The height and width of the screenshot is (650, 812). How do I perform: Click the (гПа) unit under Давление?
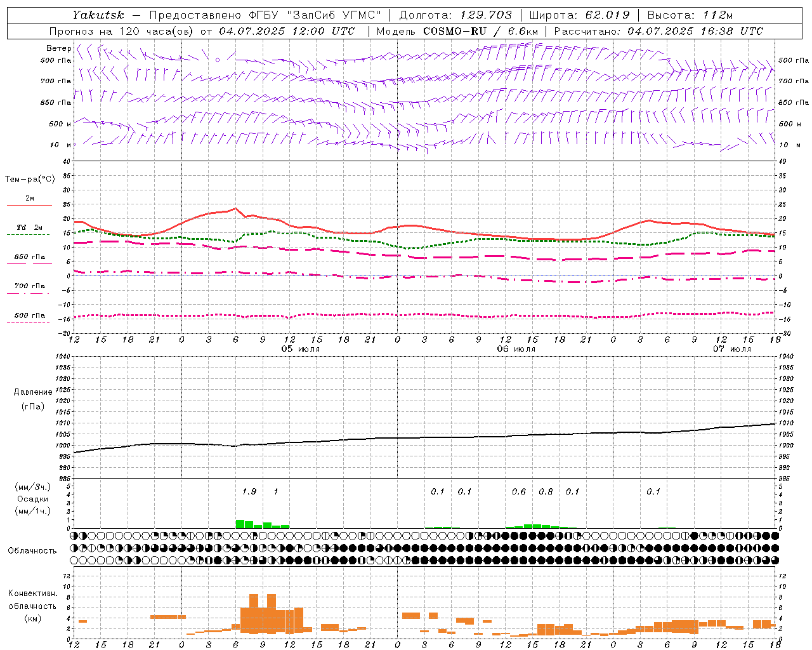click(33, 406)
